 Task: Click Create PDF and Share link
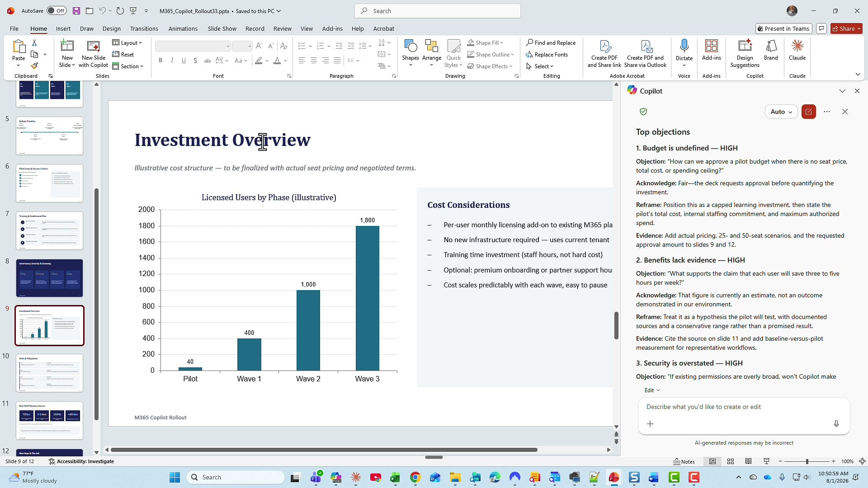pyautogui.click(x=604, y=54)
